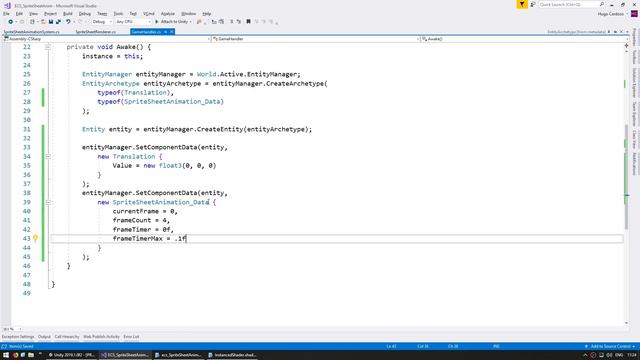The width and height of the screenshot is (640, 360).
Task: Pin the GameHandler.cs tab
Action: [x=165, y=32]
